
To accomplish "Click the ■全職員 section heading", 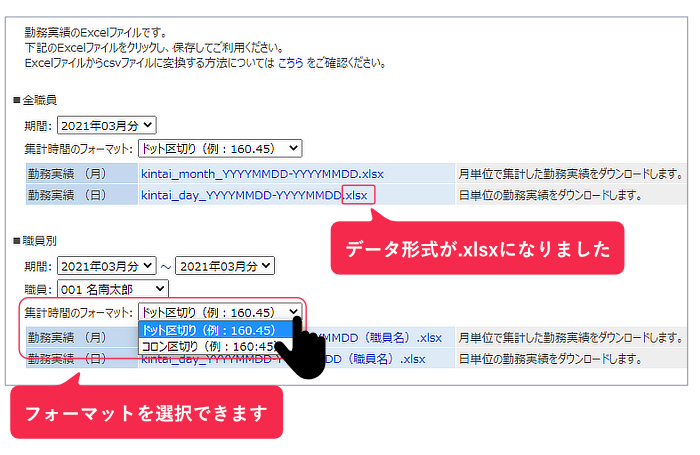I will tap(35, 101).
